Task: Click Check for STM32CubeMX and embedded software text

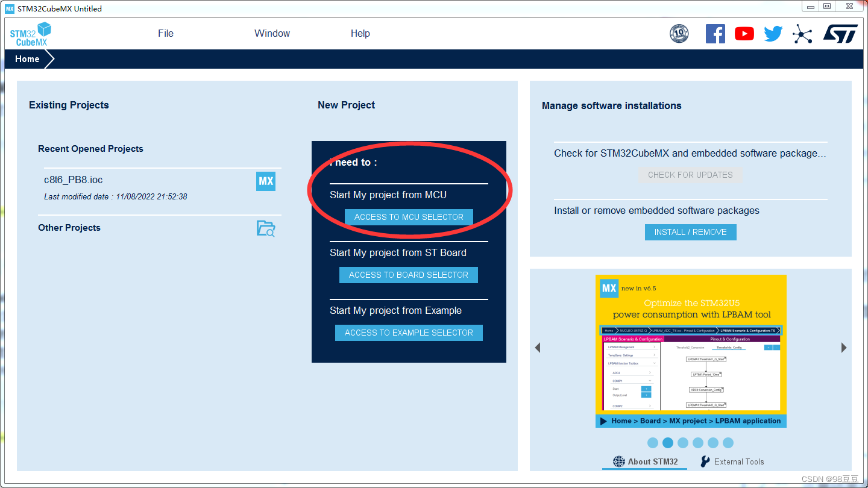Action: tap(690, 154)
